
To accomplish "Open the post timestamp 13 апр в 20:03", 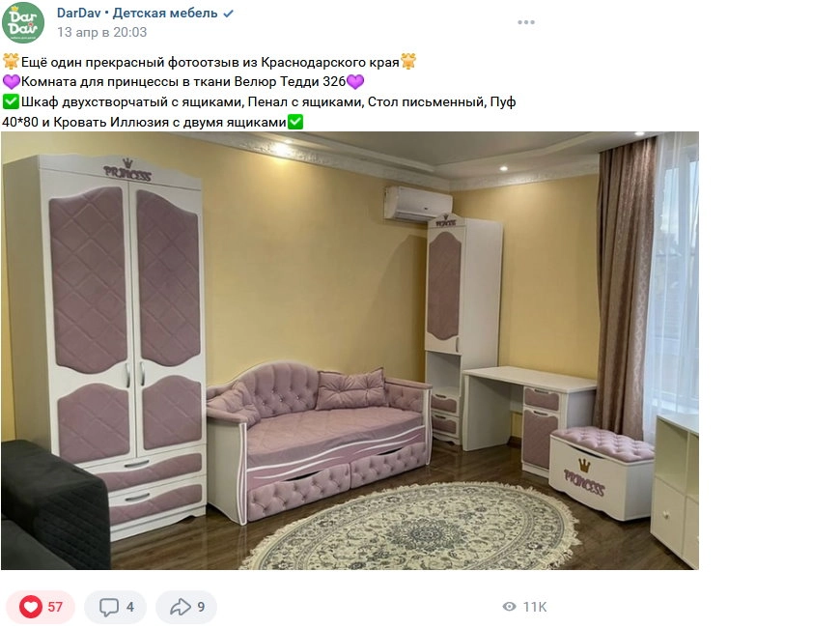I will click(101, 32).
